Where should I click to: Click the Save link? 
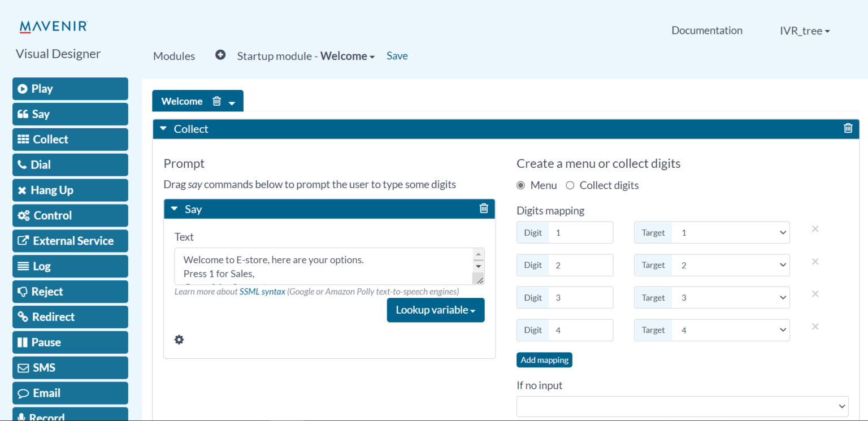pos(397,56)
